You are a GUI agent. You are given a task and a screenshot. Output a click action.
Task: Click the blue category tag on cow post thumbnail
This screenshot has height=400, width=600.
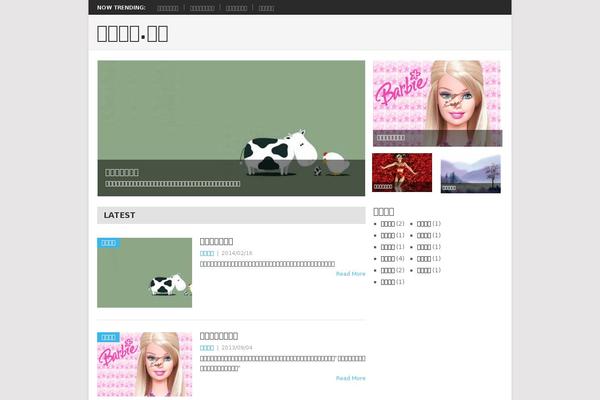108,243
